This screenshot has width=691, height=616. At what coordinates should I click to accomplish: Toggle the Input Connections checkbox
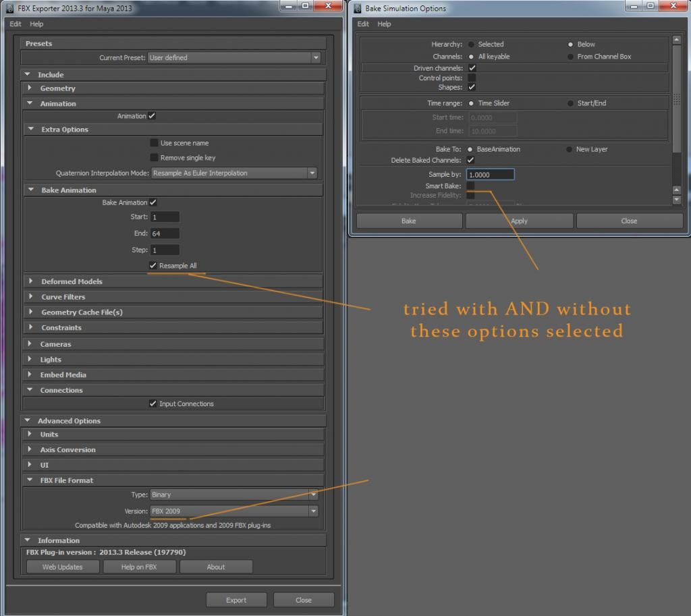click(x=153, y=403)
